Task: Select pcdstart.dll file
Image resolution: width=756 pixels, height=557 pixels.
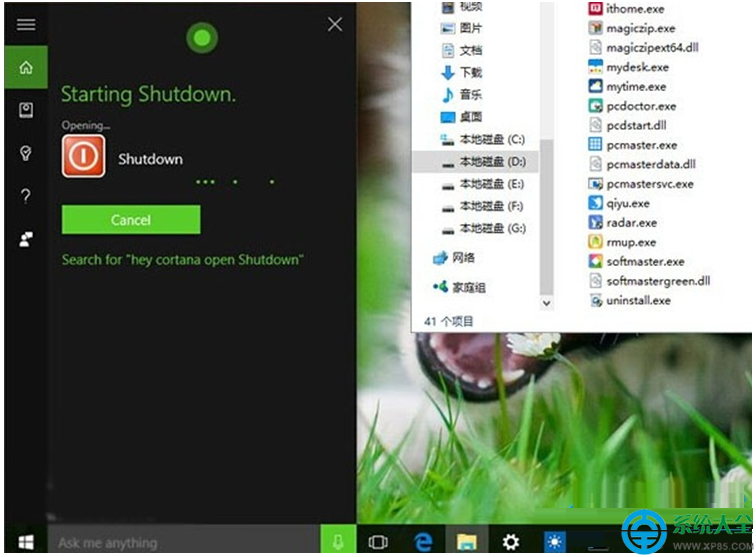Action: pyautogui.click(x=628, y=125)
